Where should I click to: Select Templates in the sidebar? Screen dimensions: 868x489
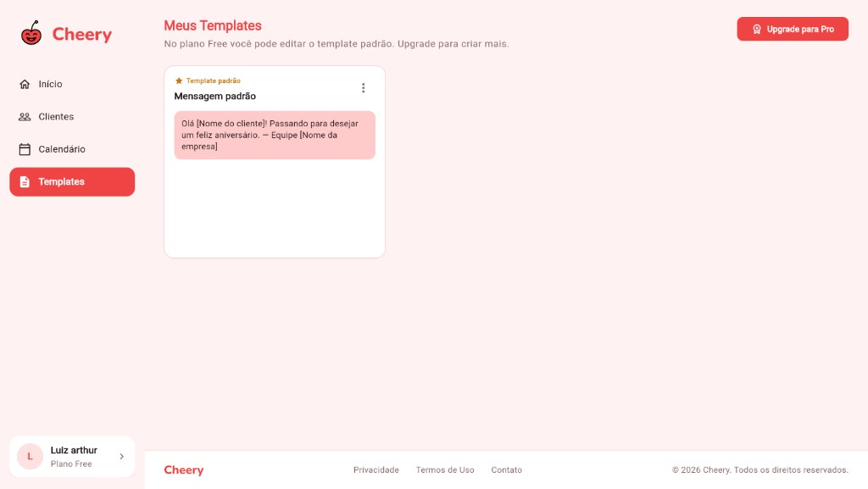point(72,182)
